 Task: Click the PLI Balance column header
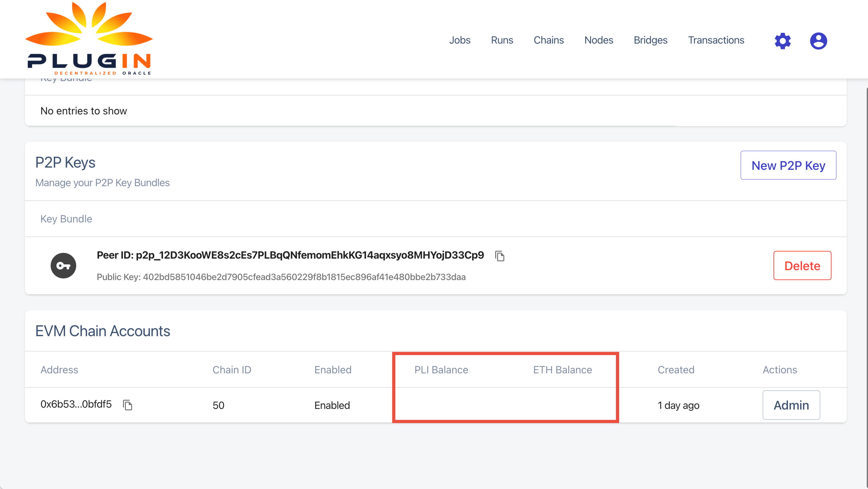pos(441,370)
